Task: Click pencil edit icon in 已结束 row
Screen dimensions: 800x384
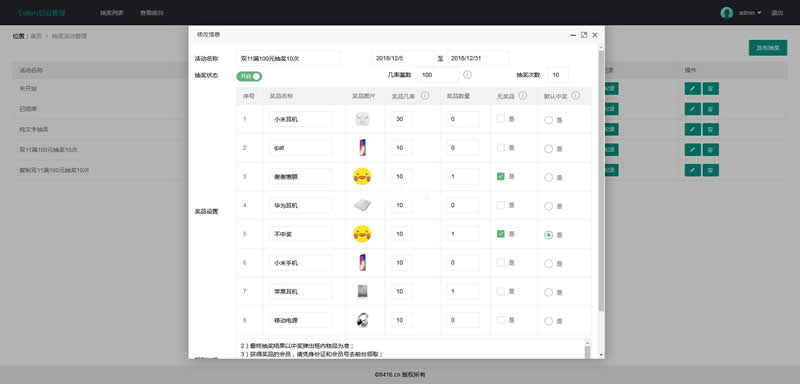Action: [692, 109]
